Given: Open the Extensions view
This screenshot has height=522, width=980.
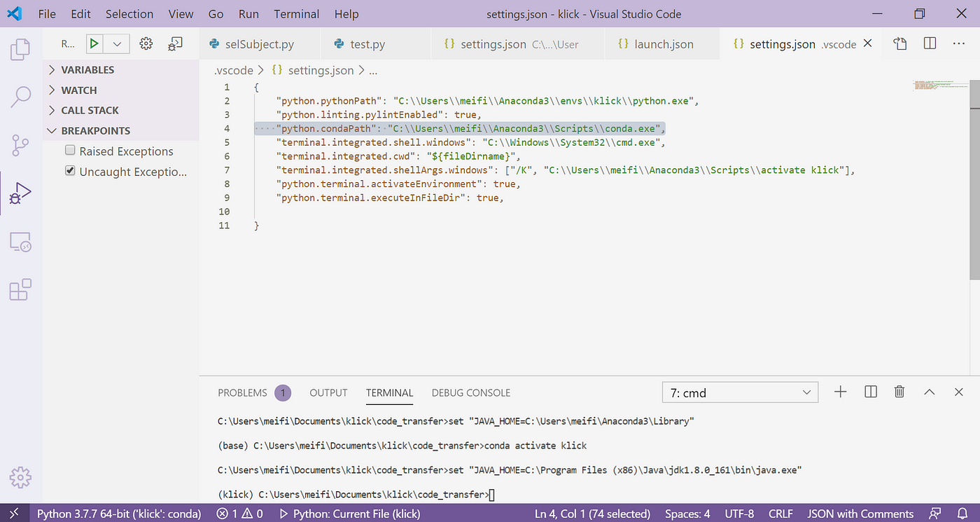Looking at the screenshot, I should (x=20, y=289).
